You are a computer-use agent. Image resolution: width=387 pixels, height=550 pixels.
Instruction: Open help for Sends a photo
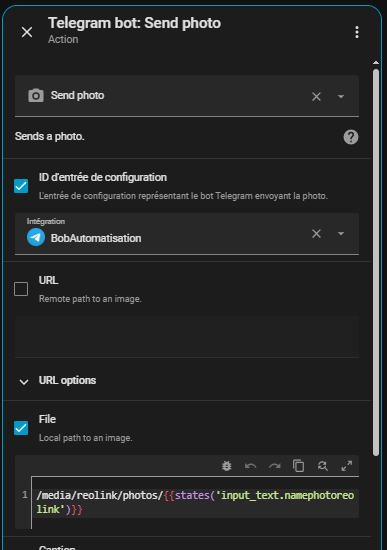(x=351, y=137)
